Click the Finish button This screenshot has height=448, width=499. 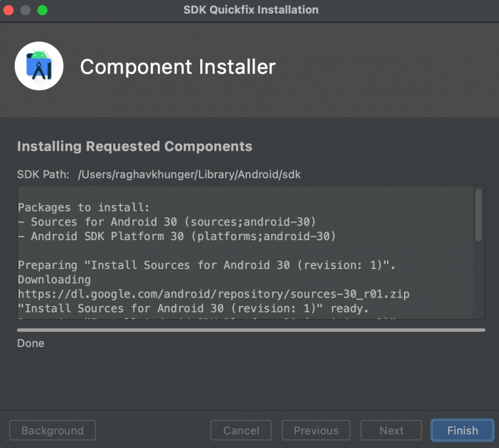462,430
